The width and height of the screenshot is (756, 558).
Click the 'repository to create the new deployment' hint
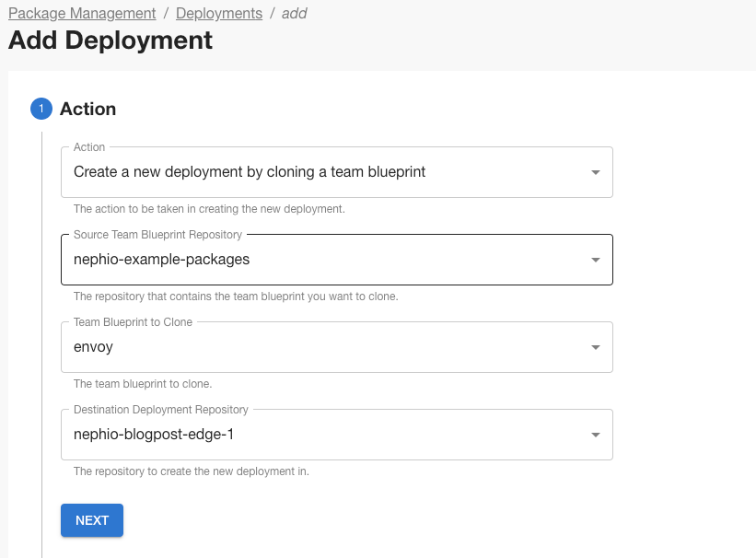tap(191, 471)
